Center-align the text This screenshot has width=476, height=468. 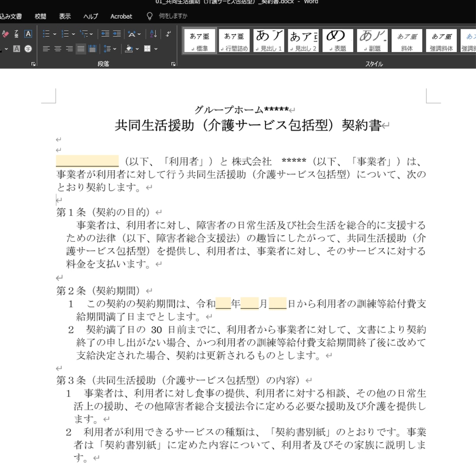click(58, 49)
